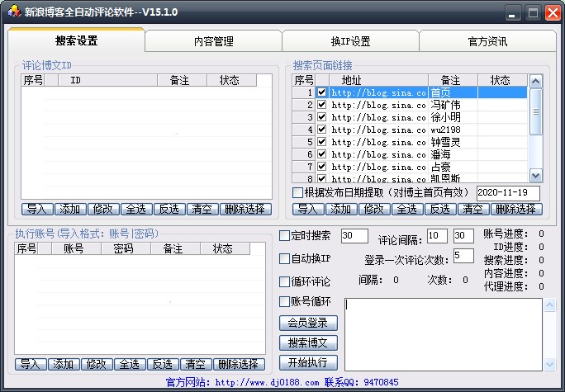This screenshot has width=565, height=392.
Task: Click 导入 under 评论博文ID list
Action: pyautogui.click(x=37, y=209)
